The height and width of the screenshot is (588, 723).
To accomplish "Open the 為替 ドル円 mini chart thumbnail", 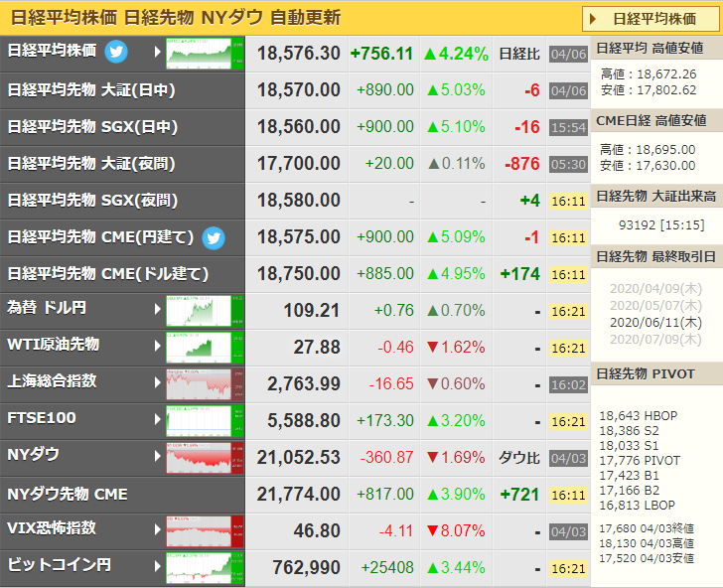I will pos(205,311).
